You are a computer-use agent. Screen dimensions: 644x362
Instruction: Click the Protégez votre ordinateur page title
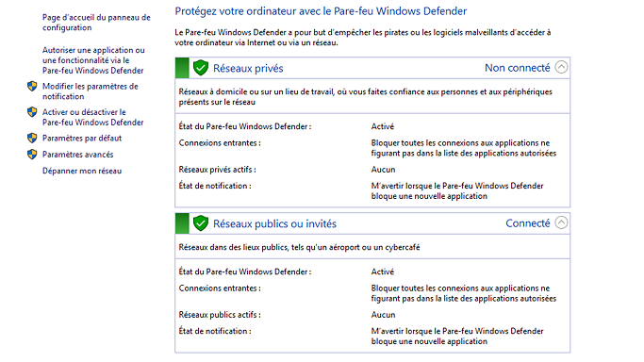coord(321,11)
